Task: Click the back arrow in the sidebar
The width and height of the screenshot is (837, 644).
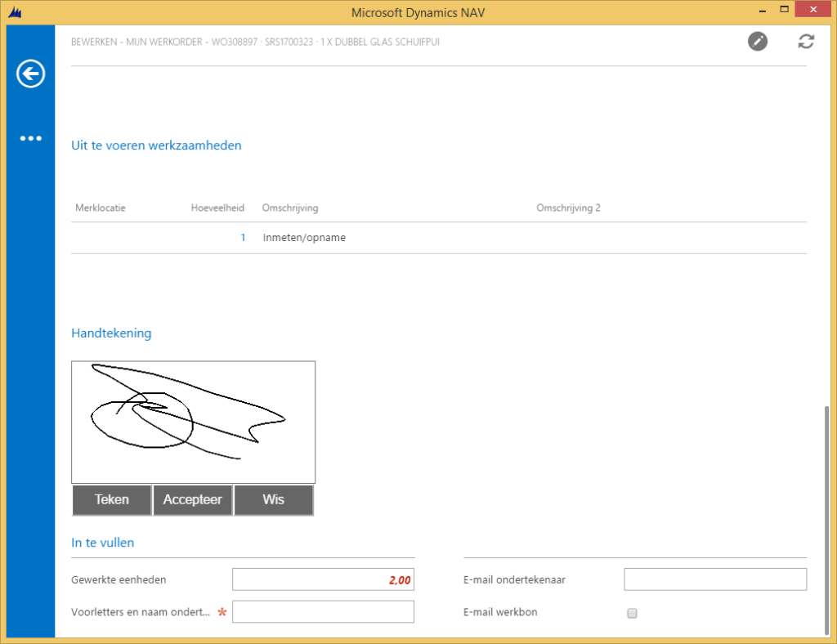Action: 30,74
